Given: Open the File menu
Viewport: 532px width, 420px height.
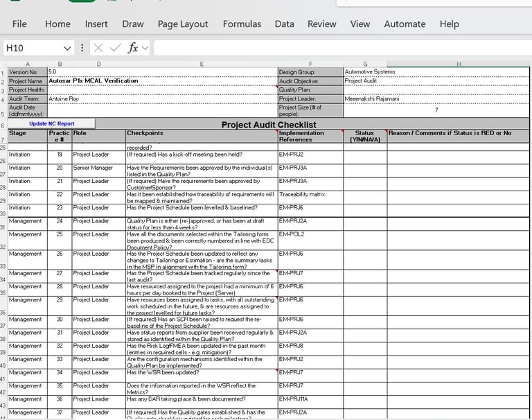Looking at the screenshot, I should tap(19, 24).
